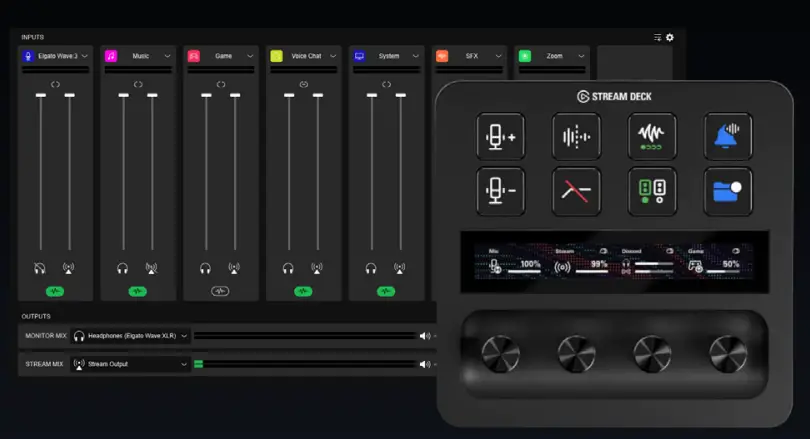The width and height of the screenshot is (810, 439).
Task: Click the headphones icon in Monitor Mix dropdown
Action: (x=79, y=336)
